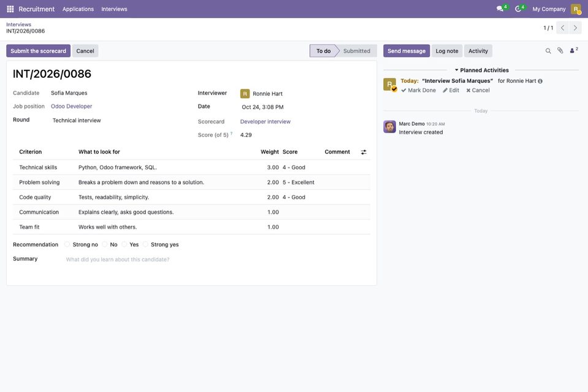This screenshot has height=392, width=588.
Task: Open the Odoo Developer job position link
Action: (71, 107)
